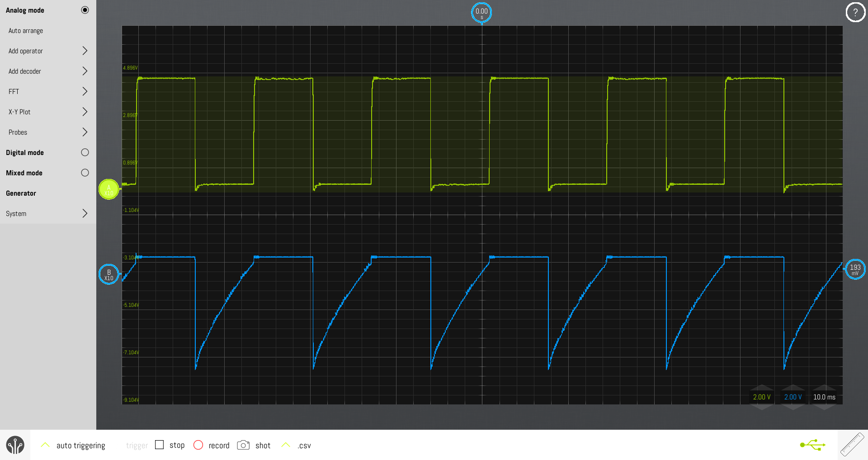Select the Analog mode radio button

[x=85, y=10]
